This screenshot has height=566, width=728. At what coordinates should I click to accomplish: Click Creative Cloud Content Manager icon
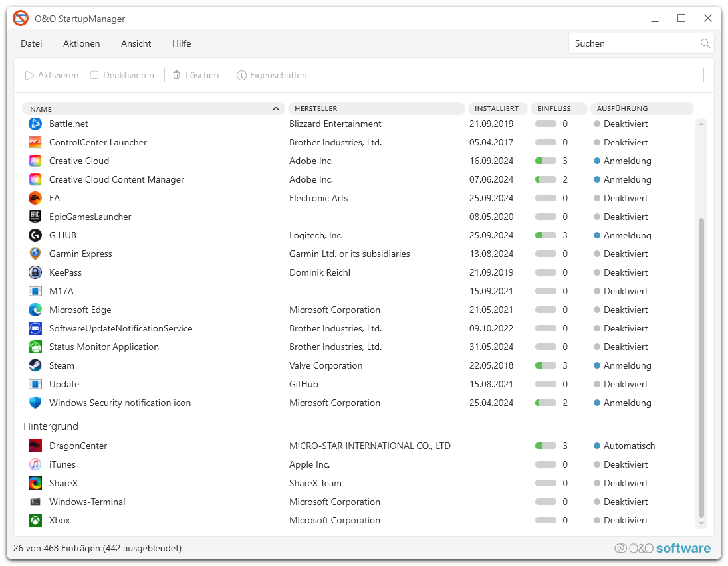[35, 179]
